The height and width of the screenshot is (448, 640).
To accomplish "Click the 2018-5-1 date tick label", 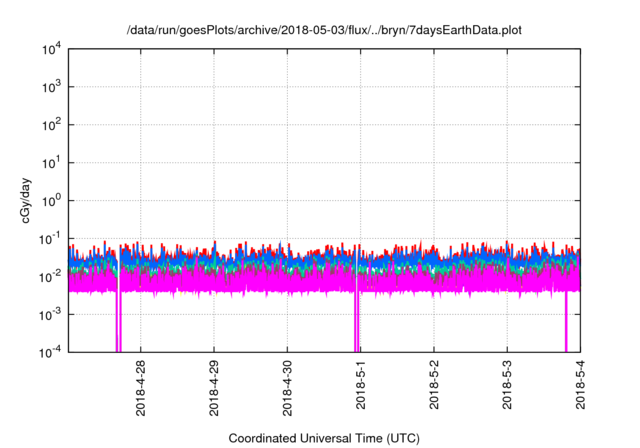I will [360, 384].
